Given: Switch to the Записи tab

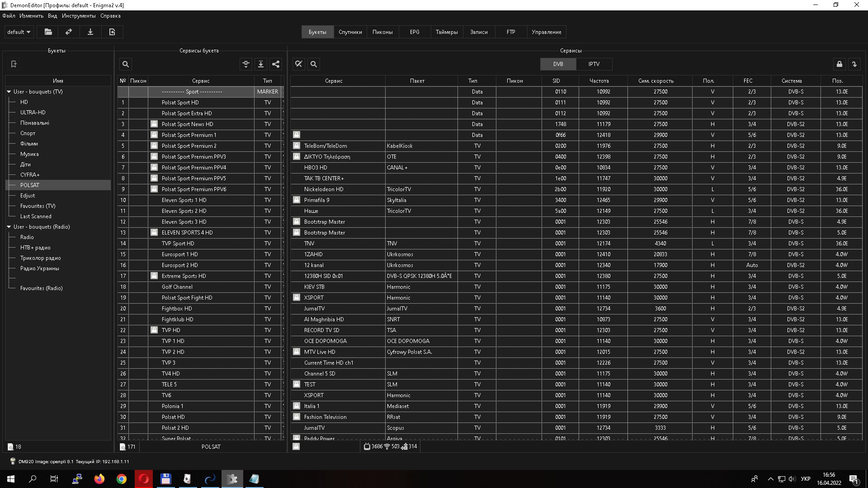Looking at the screenshot, I should 479,32.
